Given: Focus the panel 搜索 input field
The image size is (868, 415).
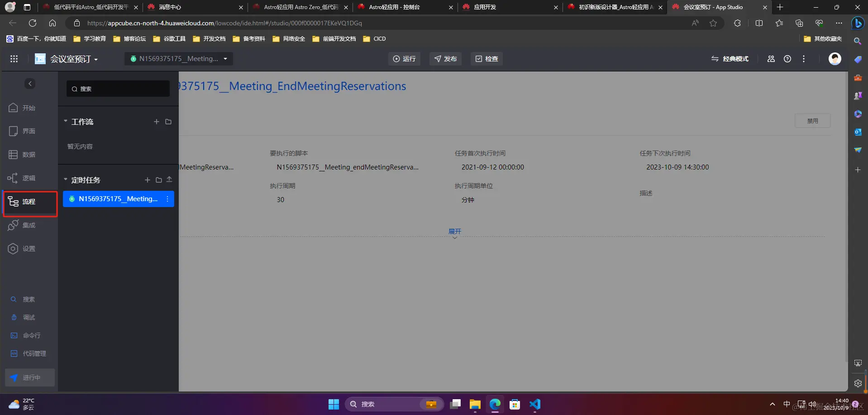Looking at the screenshot, I should click(x=118, y=89).
